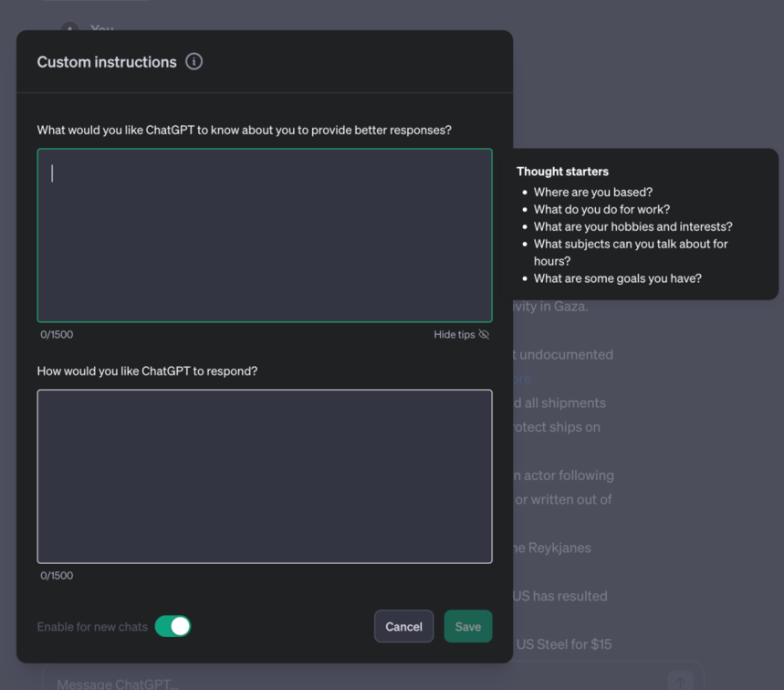This screenshot has width=784, height=690.
Task: Click the Thought starters heading
Action: (x=562, y=171)
